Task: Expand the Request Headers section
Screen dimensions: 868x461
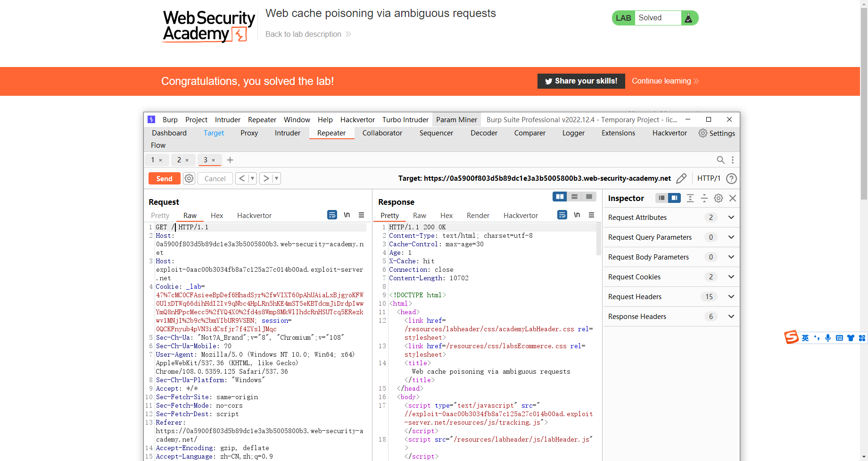Action: coord(731,297)
